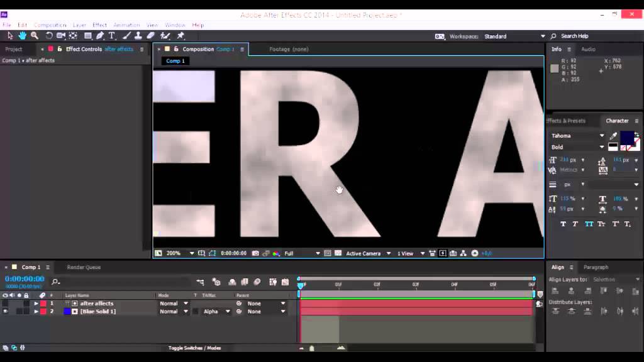This screenshot has width=644, height=362.
Task: Select the Puppet Pin tool
Action: coord(180,36)
